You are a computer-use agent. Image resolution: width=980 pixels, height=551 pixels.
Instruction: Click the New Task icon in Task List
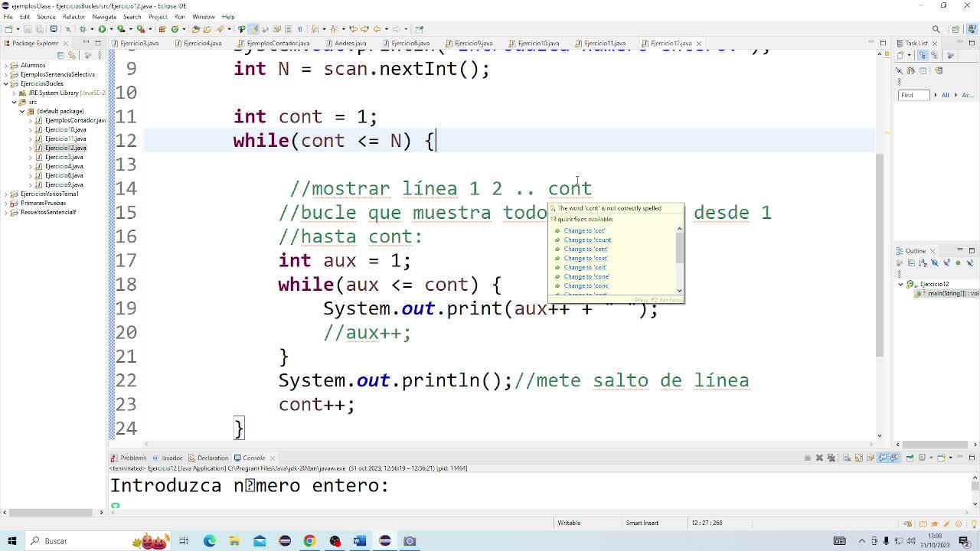(900, 55)
